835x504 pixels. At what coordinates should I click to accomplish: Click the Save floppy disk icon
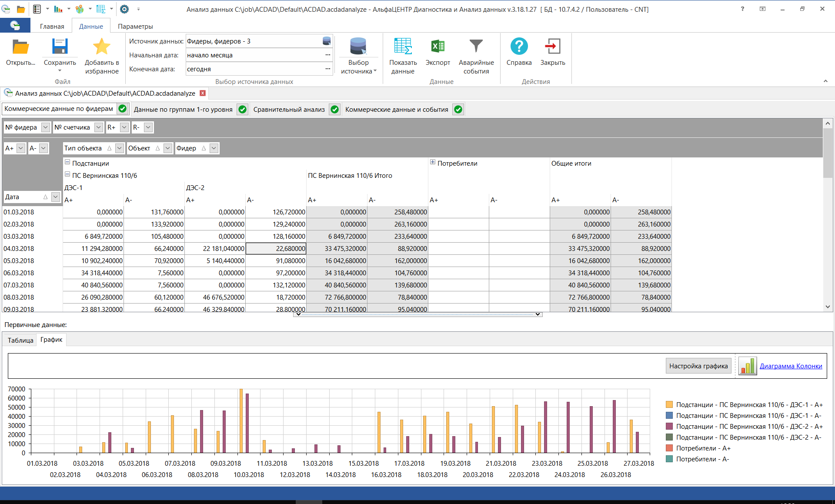[x=60, y=47]
